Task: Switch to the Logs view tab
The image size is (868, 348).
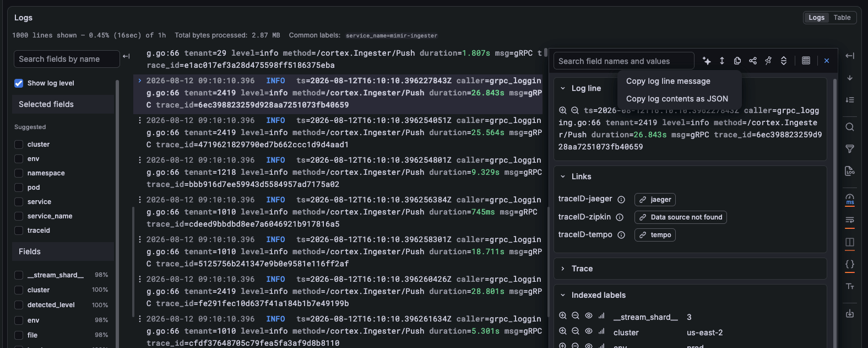Action: pyautogui.click(x=816, y=18)
